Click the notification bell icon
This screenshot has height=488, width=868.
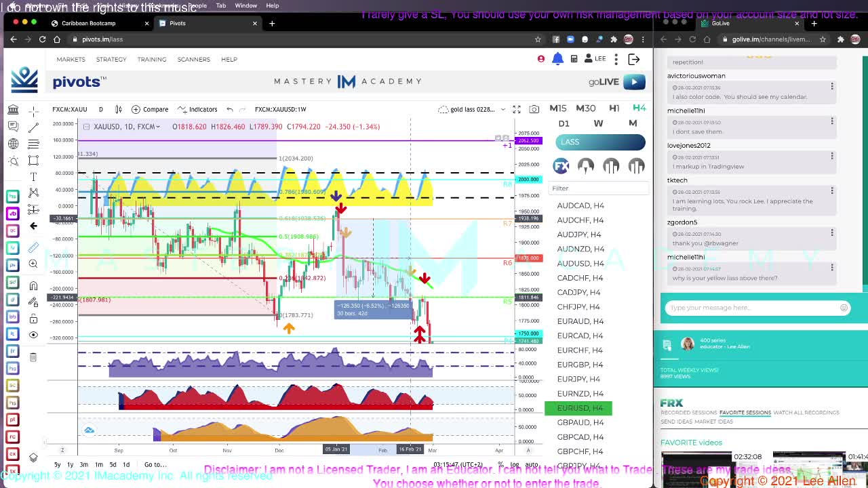tap(557, 59)
